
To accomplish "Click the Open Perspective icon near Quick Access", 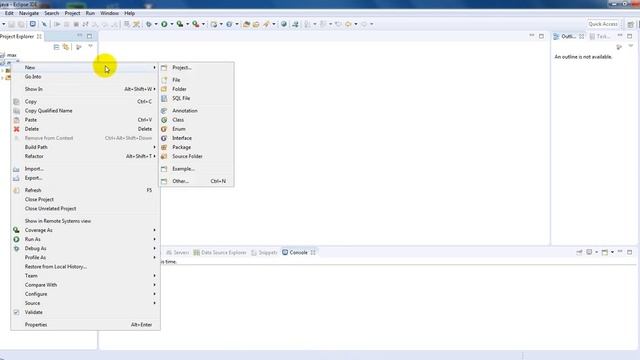I will tap(630, 24).
